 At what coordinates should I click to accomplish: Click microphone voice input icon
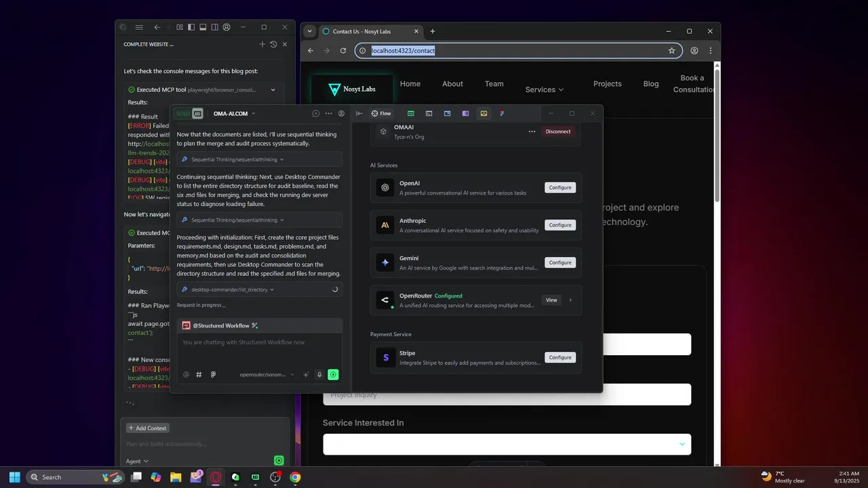pos(319,375)
